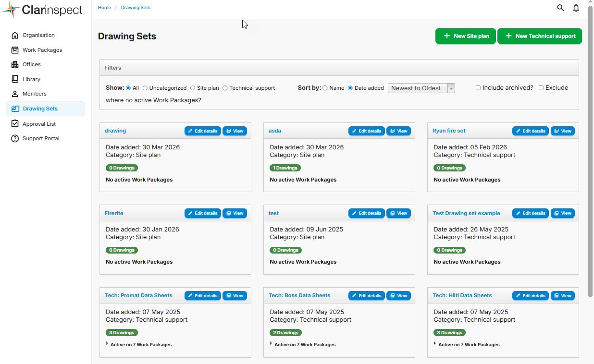Click Edit details for Firerite
Screen dimensions: 594x364
pyautogui.click(x=202, y=213)
